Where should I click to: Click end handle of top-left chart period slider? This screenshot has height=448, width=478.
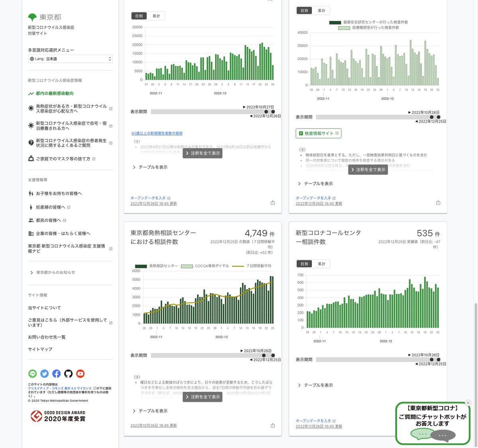pos(273,112)
